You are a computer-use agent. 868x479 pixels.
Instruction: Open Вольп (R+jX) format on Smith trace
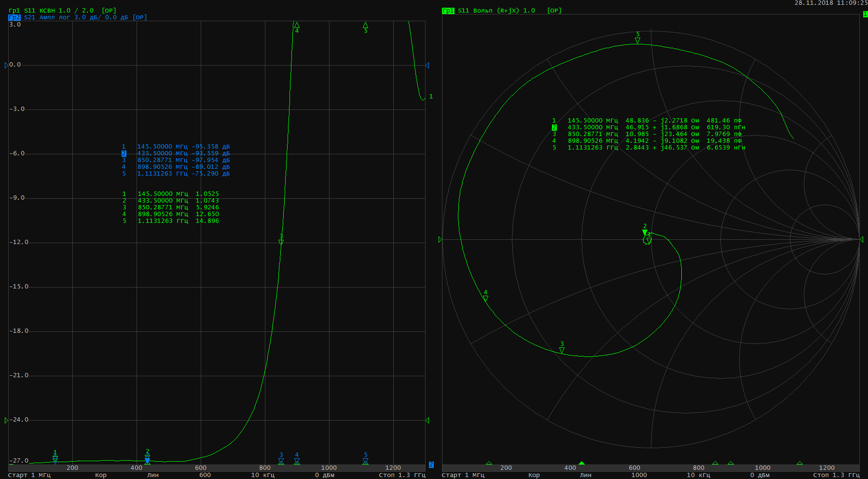pyautogui.click(x=496, y=11)
